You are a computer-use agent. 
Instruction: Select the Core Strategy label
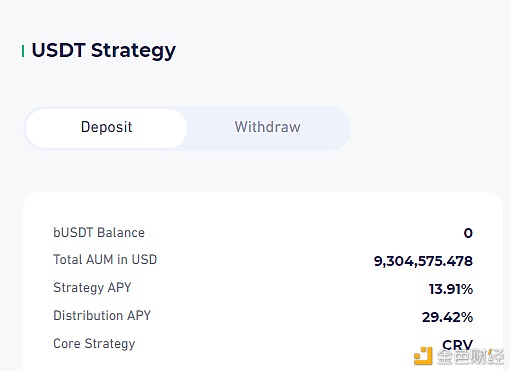point(94,344)
